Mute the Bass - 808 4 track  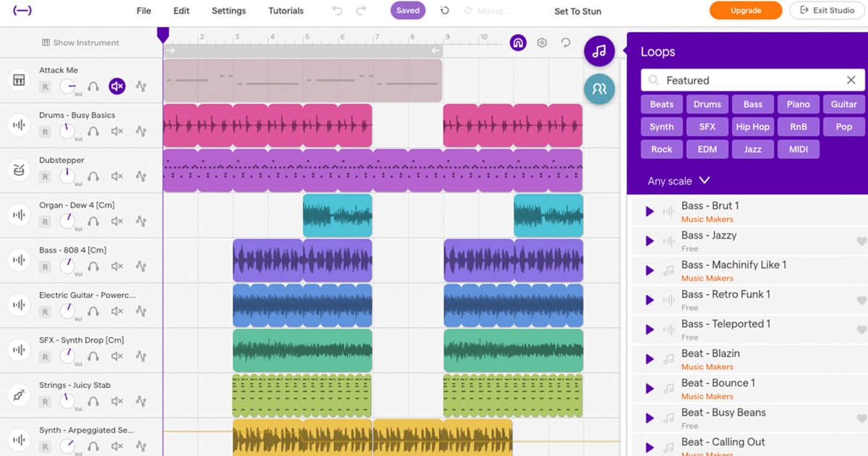click(x=117, y=266)
